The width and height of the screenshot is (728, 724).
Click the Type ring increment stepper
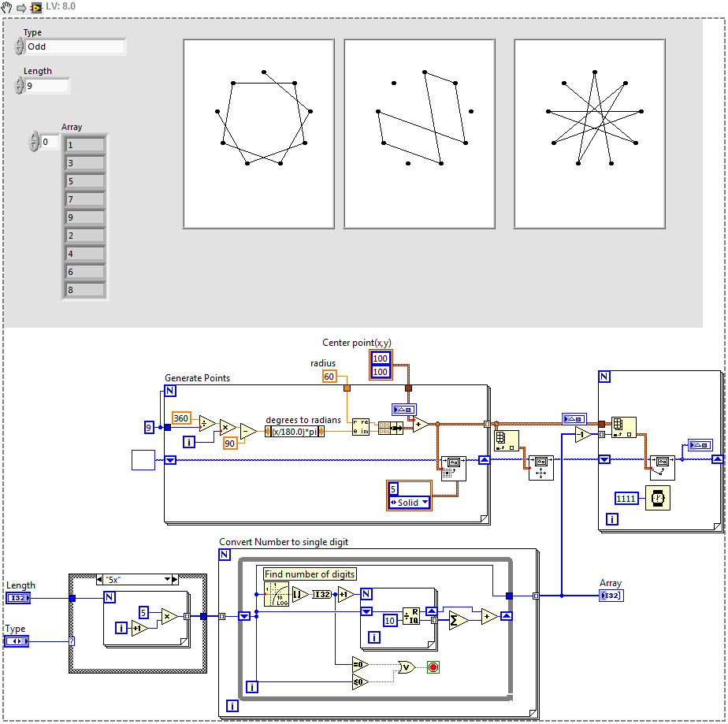(x=19, y=46)
